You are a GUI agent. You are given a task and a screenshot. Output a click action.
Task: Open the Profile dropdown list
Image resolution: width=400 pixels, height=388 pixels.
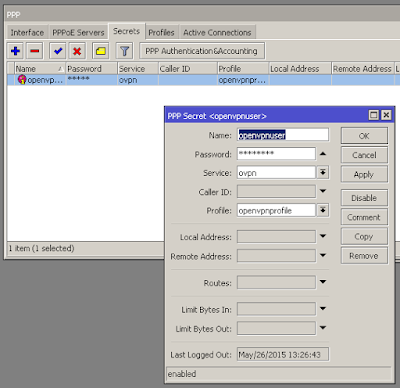click(x=323, y=210)
